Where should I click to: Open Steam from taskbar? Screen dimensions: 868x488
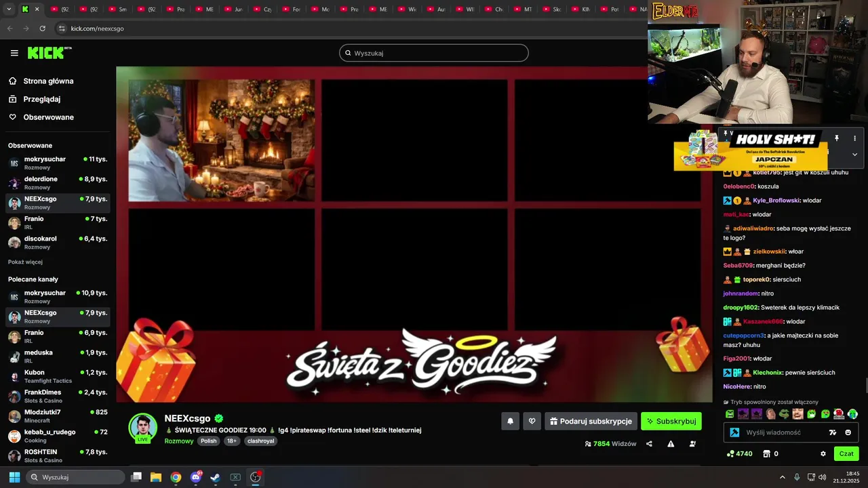point(215,477)
